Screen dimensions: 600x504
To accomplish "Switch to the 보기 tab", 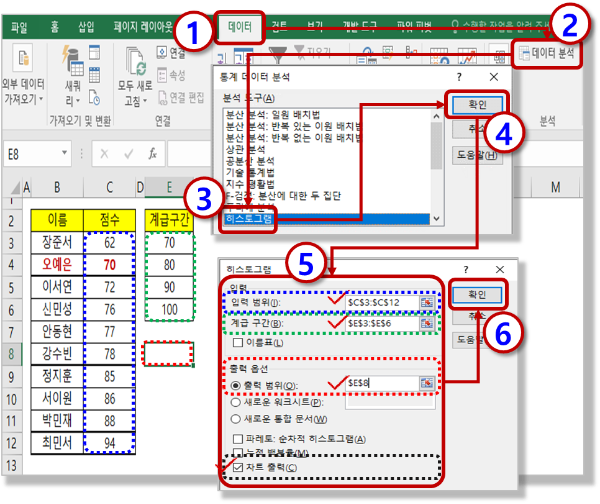I will (x=315, y=27).
